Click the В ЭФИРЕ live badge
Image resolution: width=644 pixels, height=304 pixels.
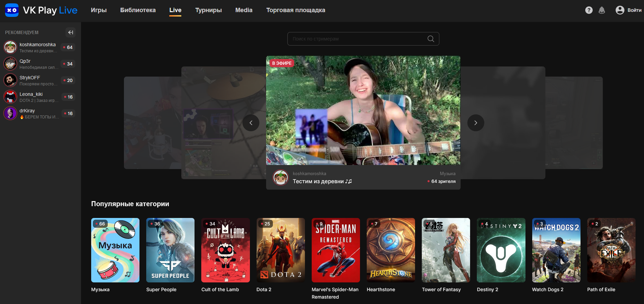[x=282, y=63]
